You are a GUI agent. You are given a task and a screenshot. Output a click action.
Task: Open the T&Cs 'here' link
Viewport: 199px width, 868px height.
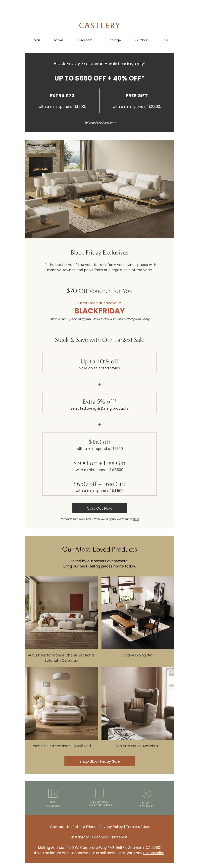click(x=136, y=519)
